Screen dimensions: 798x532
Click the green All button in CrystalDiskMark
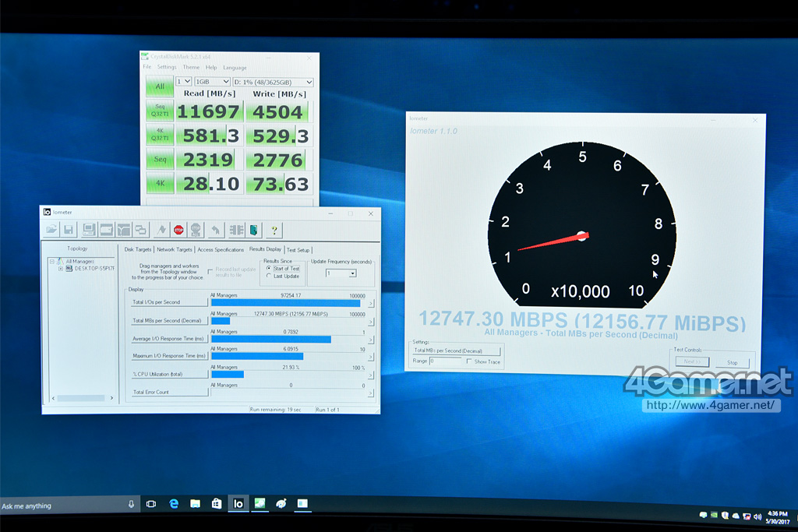pos(160,86)
